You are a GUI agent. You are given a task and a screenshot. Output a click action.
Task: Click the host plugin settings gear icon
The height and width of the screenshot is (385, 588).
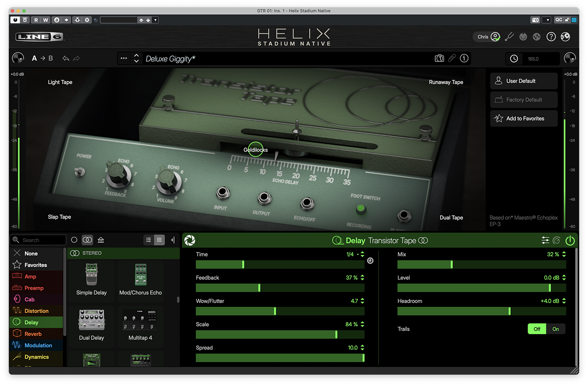click(x=87, y=20)
